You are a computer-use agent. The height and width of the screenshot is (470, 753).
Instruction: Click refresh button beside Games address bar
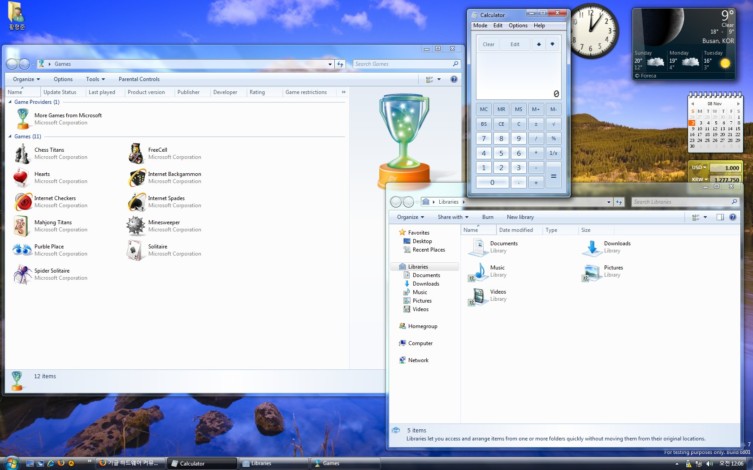340,64
